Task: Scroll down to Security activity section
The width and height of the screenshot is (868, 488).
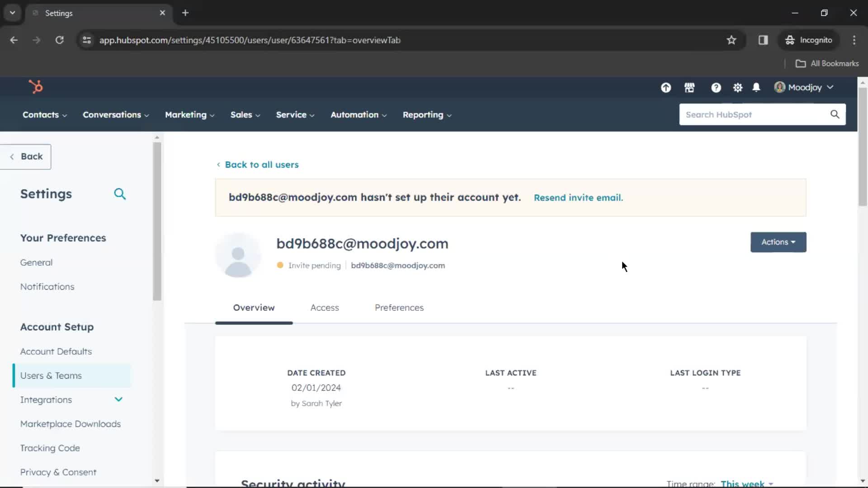Action: point(293,482)
